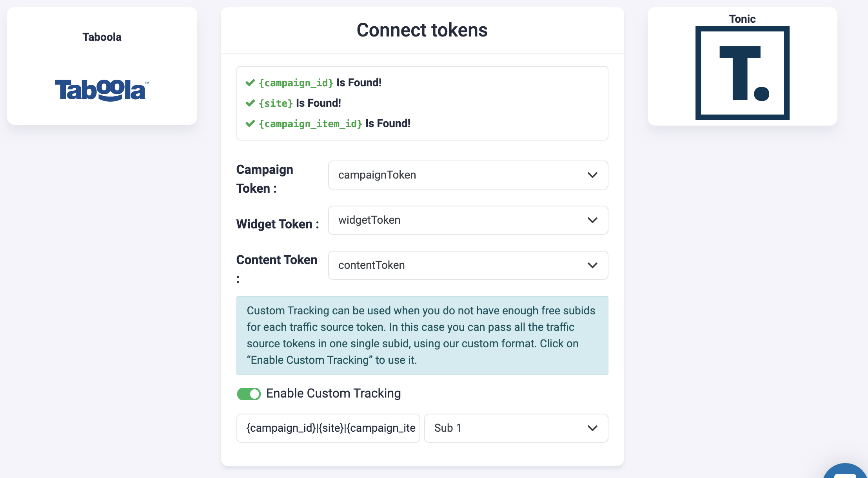Viewport: 868px width, 478px height.
Task: Click the {campaign_item_id} token text
Action: click(311, 124)
